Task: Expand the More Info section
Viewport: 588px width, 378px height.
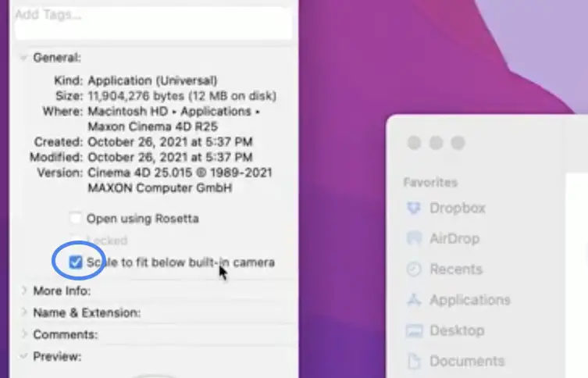Action: point(23,291)
